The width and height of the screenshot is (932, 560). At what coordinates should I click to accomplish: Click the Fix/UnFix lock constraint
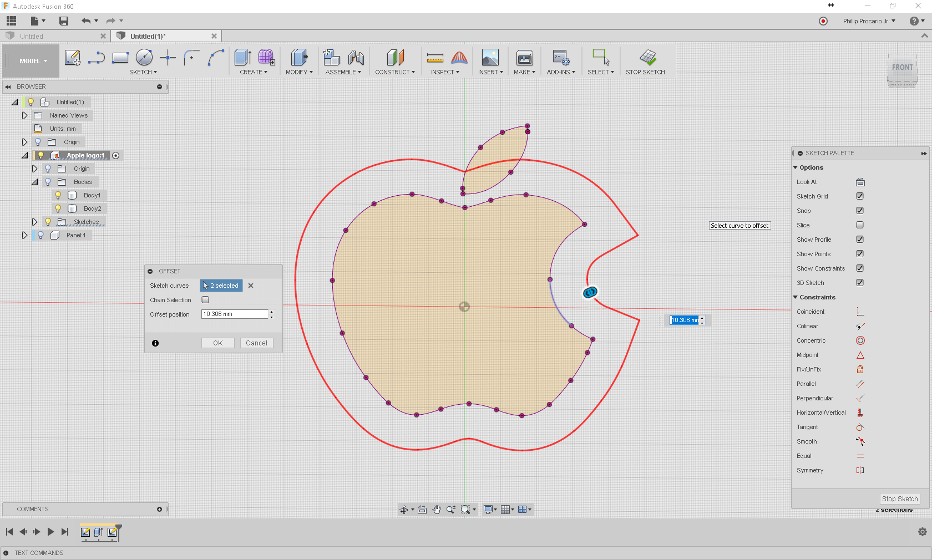pos(860,369)
